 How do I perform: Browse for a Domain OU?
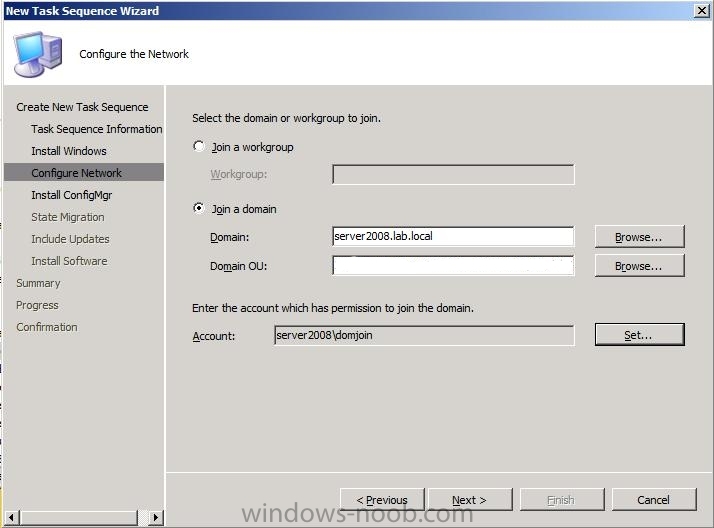pyautogui.click(x=639, y=266)
